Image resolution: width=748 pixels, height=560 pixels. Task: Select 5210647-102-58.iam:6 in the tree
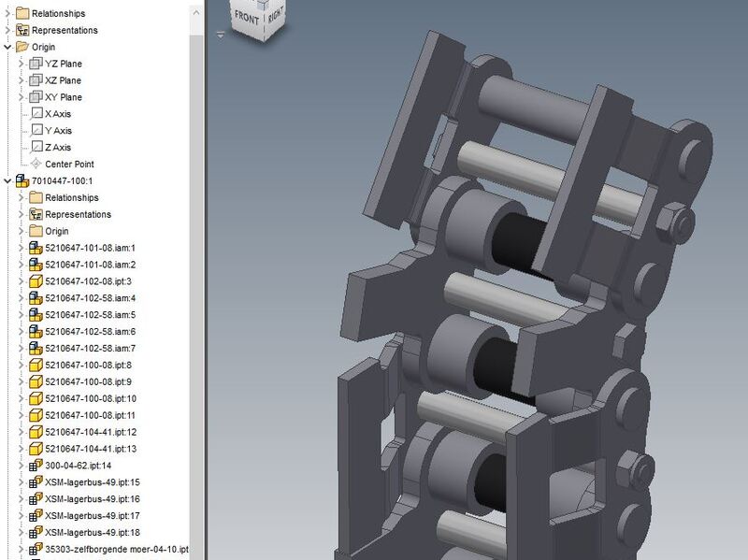pyautogui.click(x=90, y=332)
